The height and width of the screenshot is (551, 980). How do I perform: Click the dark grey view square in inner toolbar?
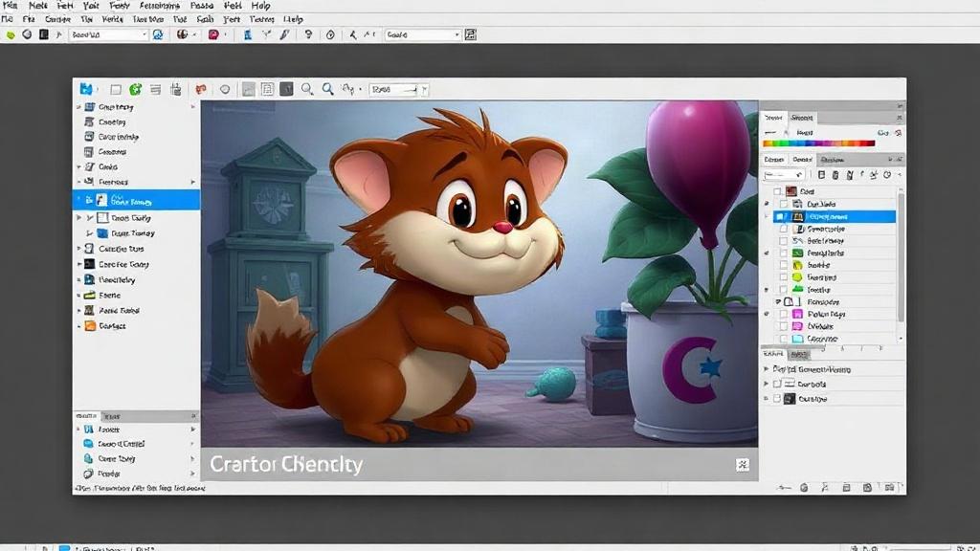tap(286, 89)
